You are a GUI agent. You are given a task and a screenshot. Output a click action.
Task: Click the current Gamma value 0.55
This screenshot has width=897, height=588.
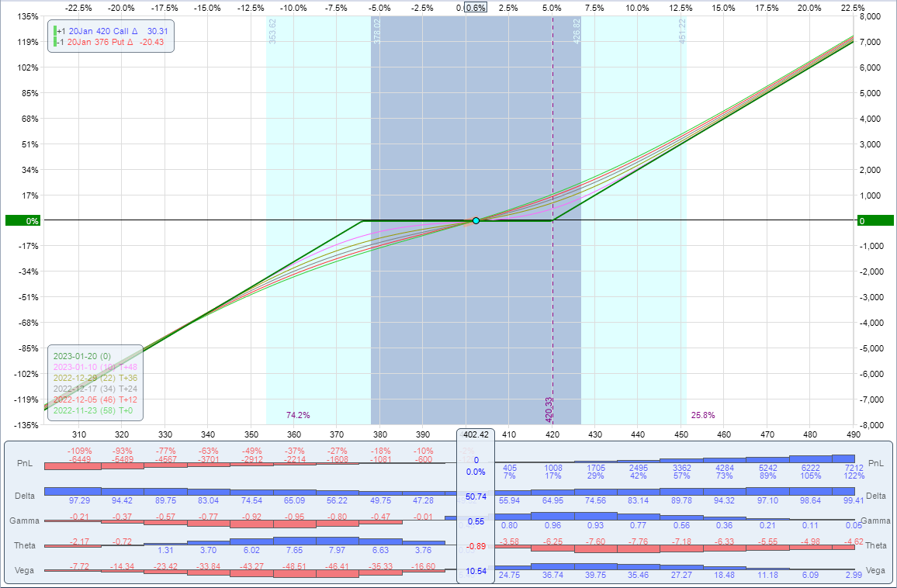476,521
